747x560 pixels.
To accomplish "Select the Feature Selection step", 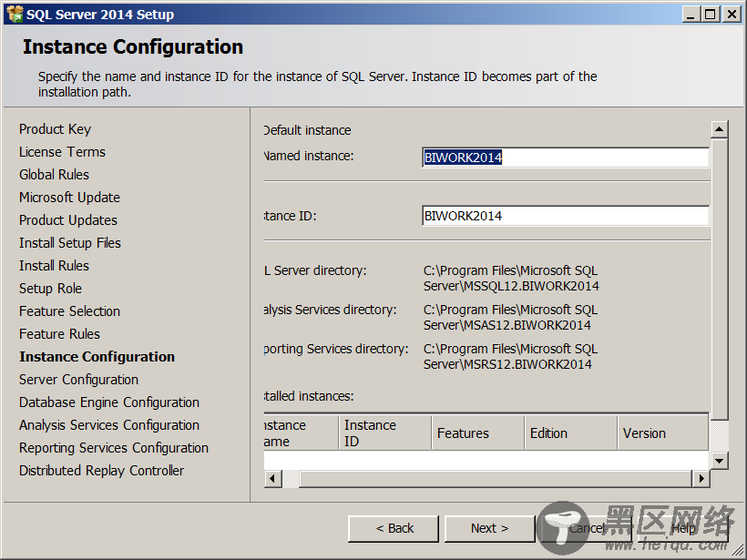I will [69, 311].
